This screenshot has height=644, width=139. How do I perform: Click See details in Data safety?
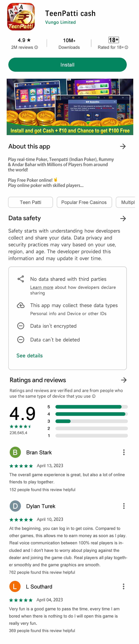click(x=29, y=356)
